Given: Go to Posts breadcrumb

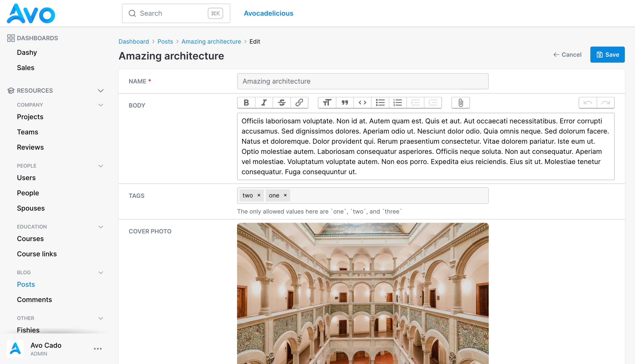Looking at the screenshot, I should tap(165, 41).
